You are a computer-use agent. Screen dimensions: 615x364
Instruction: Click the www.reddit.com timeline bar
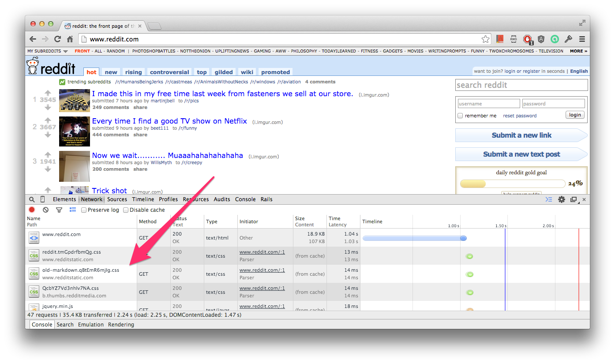pos(415,238)
